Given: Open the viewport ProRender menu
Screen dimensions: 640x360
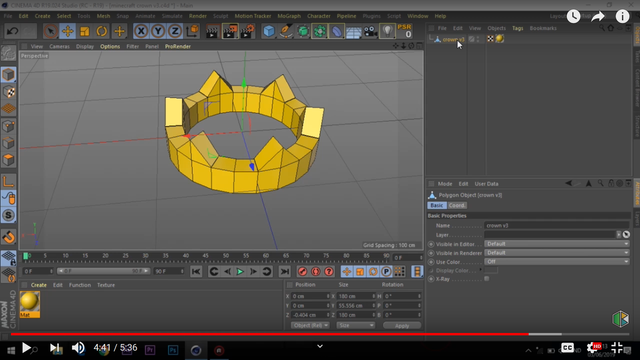Looking at the screenshot, I should tap(178, 47).
